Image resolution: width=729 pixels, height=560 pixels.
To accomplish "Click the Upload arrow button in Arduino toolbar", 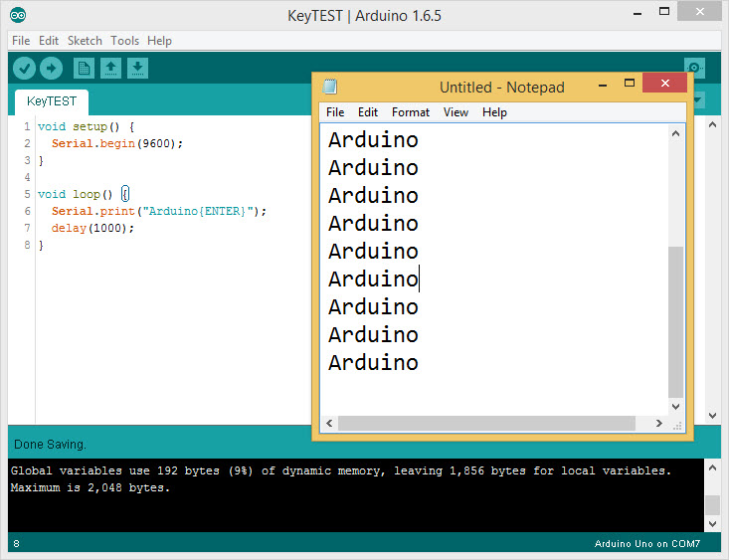I will coord(51,69).
